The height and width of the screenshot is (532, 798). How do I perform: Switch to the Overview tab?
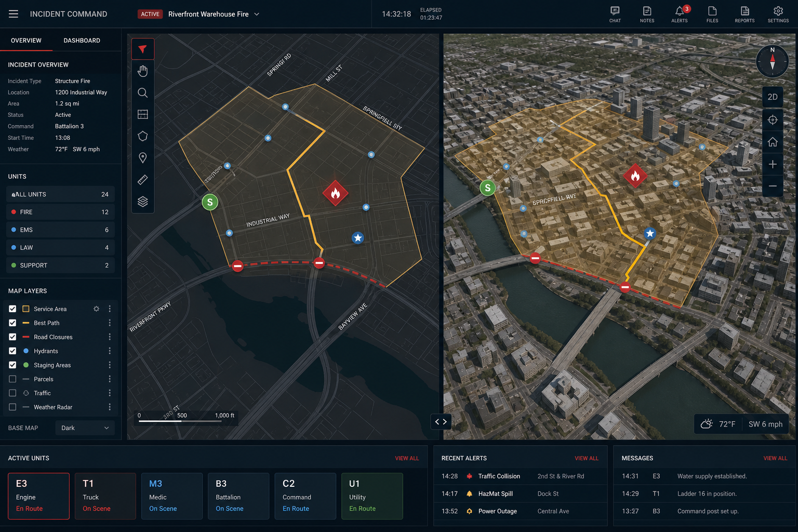pos(26,41)
